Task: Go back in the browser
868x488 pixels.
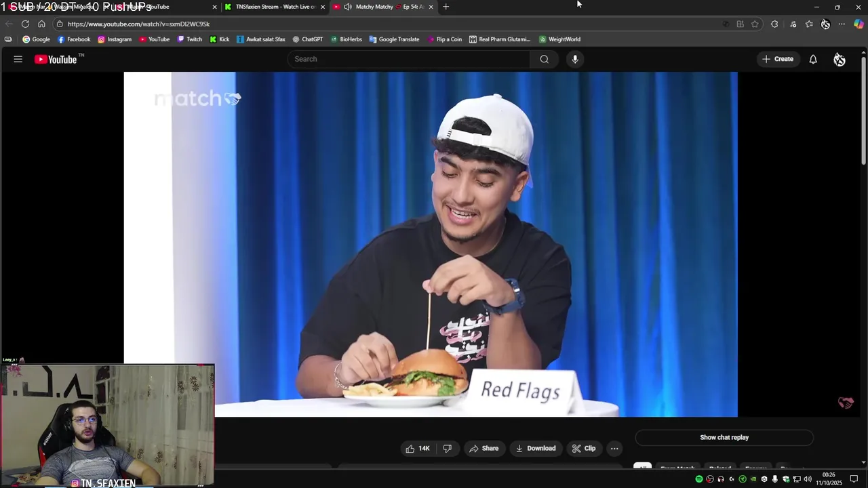Action: (8, 24)
